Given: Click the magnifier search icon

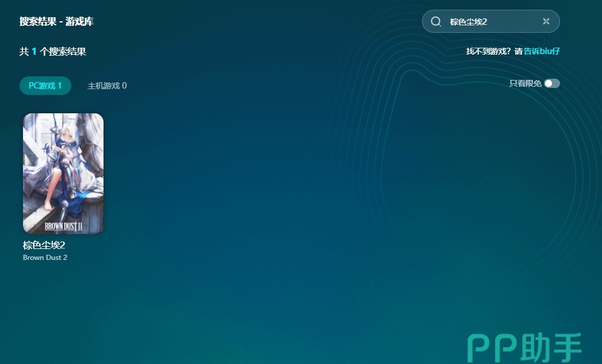Looking at the screenshot, I should pyautogui.click(x=436, y=21).
